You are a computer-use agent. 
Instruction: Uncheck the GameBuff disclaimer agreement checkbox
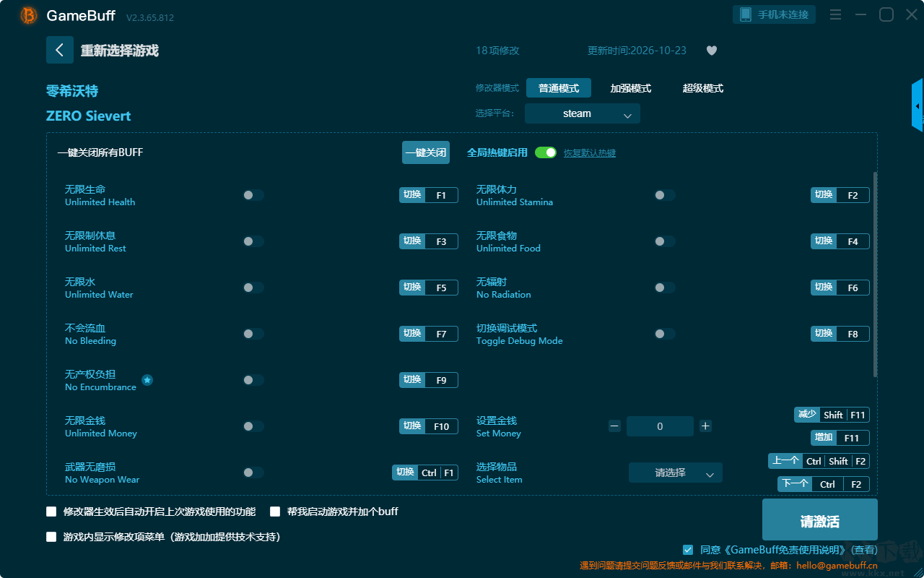(x=688, y=550)
